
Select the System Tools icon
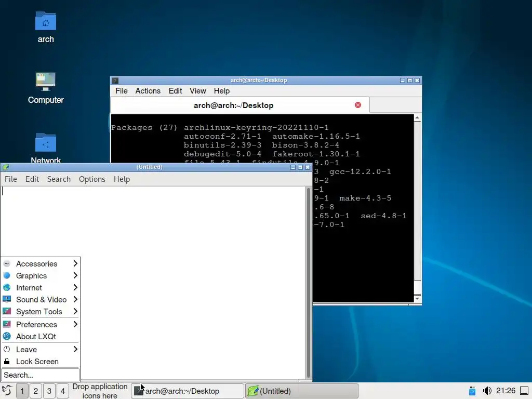[x=7, y=311]
